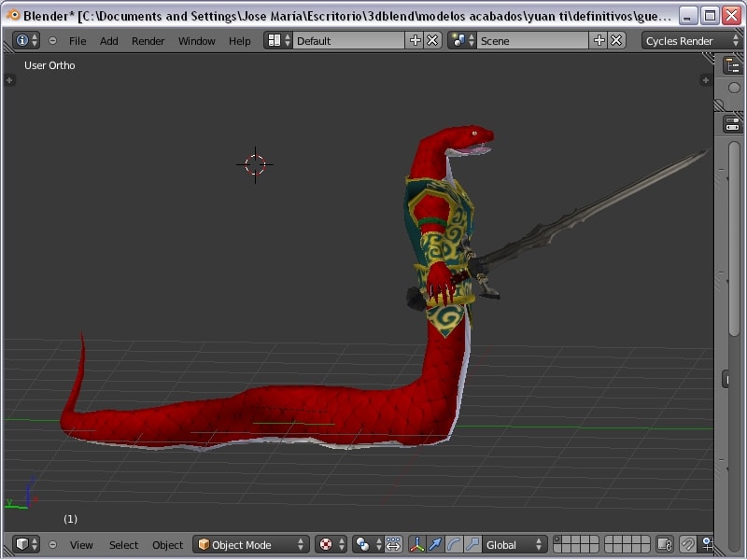The width and height of the screenshot is (747, 560).
Task: Open the scene browse icon
Action: point(462,40)
